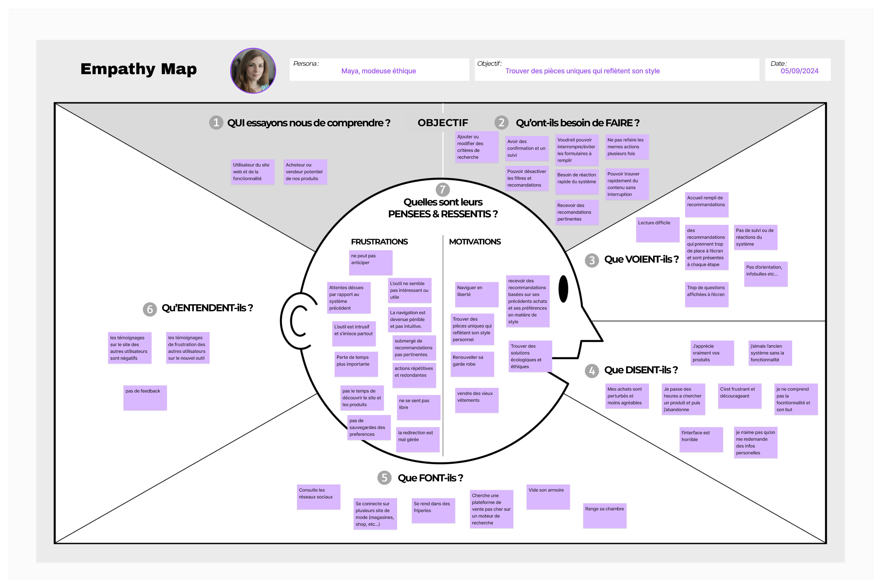Click the persona portrait photo

[x=253, y=71]
